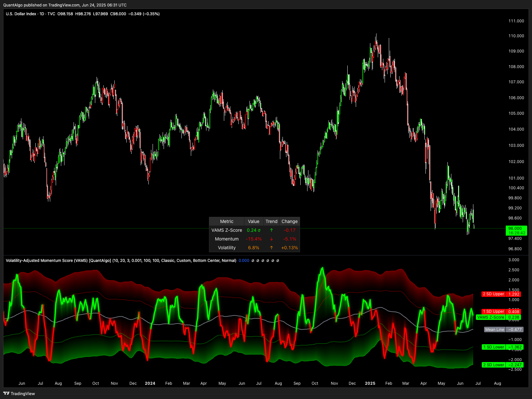Click the Trend column header in table
The width and height of the screenshot is (532, 399).
tap(272, 221)
